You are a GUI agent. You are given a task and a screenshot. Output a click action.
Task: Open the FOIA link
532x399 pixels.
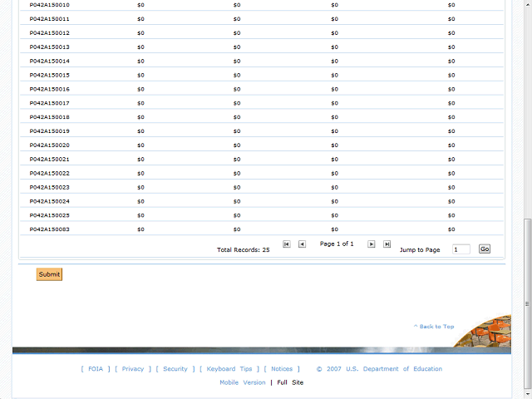96,369
